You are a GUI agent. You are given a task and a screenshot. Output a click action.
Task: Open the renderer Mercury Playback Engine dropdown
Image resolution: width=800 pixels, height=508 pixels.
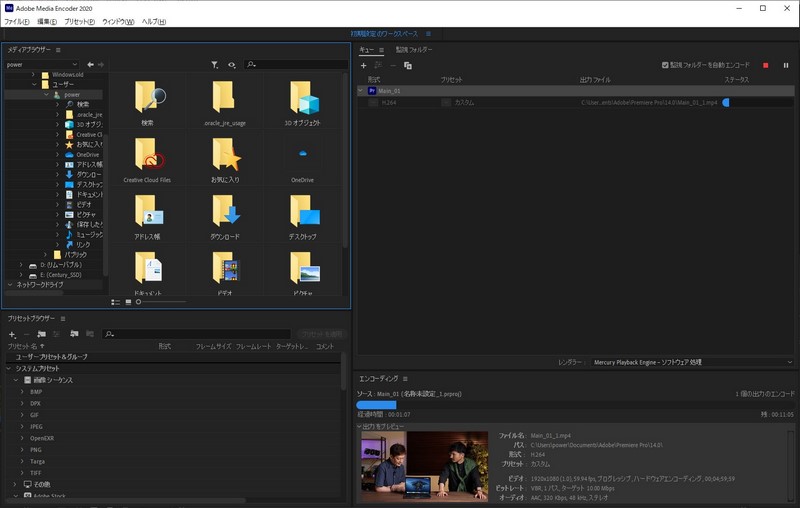pyautogui.click(x=692, y=362)
